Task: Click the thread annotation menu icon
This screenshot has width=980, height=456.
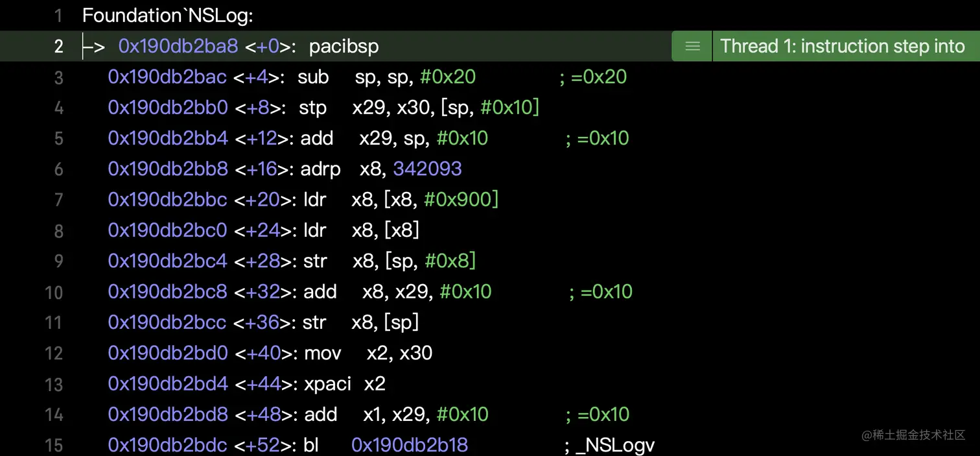Action: point(692,46)
